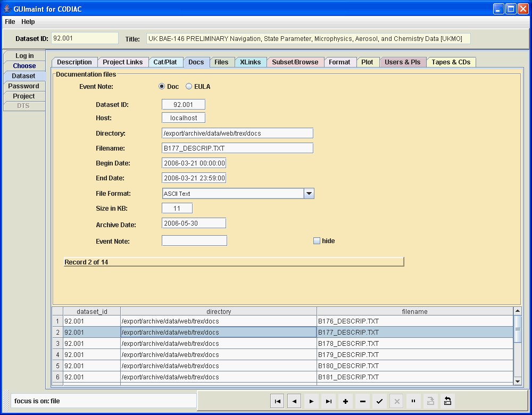Open the File Format dropdown
This screenshot has height=415, width=532.
(x=309, y=194)
